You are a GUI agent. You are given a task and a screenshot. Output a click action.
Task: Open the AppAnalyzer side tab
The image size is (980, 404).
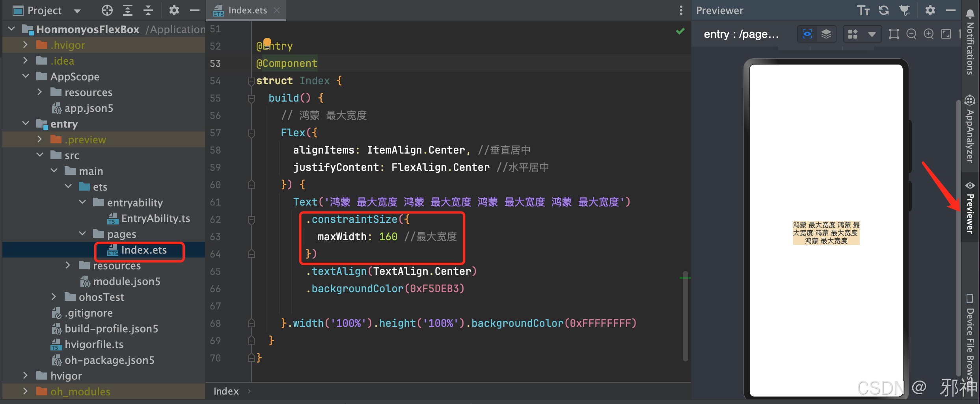click(x=970, y=129)
